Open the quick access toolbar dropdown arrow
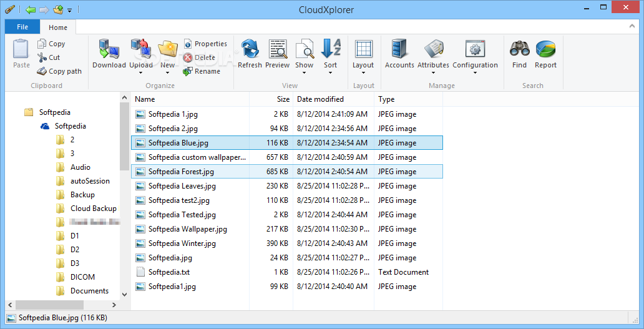 tap(70, 10)
